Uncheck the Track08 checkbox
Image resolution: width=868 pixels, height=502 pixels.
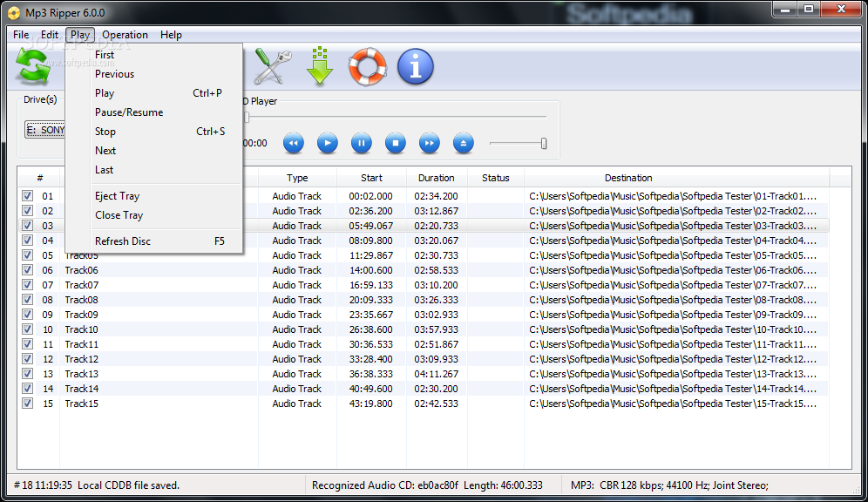[x=27, y=300]
